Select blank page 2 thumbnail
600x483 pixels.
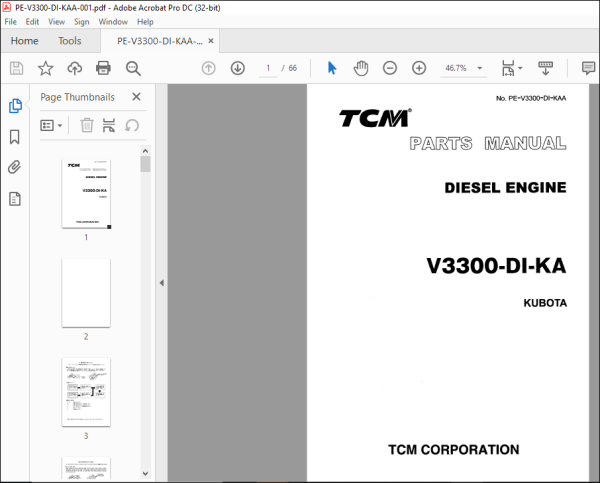tap(86, 293)
